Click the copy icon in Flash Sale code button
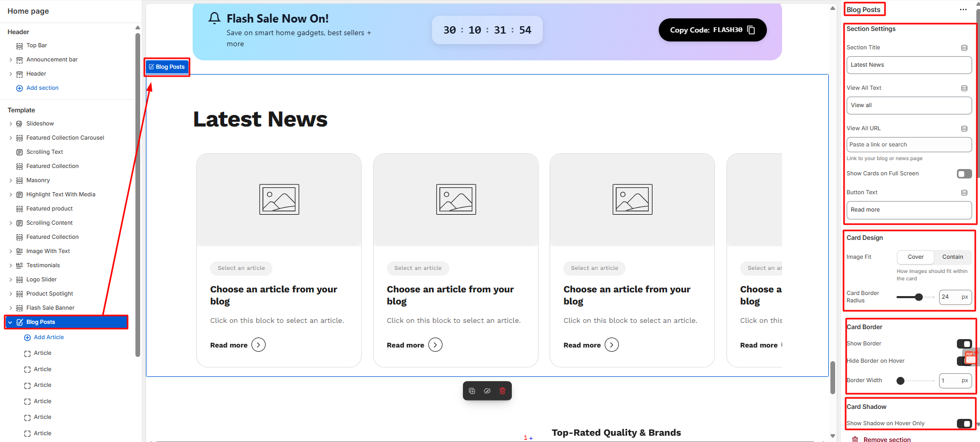The width and height of the screenshot is (980, 442). [751, 30]
